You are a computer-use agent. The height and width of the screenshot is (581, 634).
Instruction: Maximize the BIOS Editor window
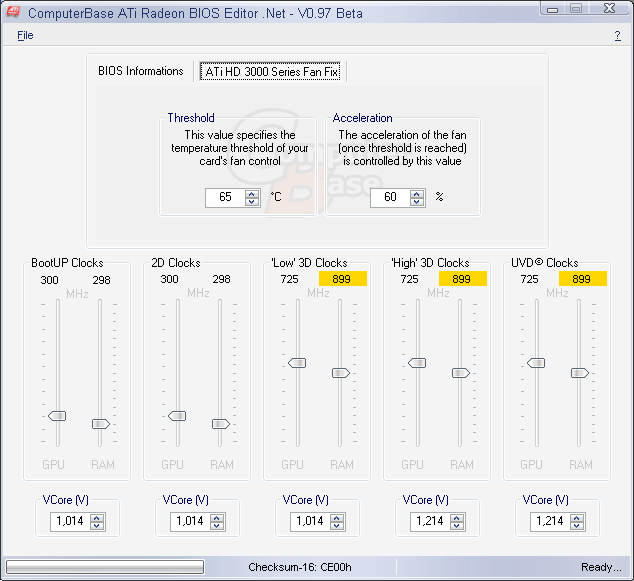[576, 9]
